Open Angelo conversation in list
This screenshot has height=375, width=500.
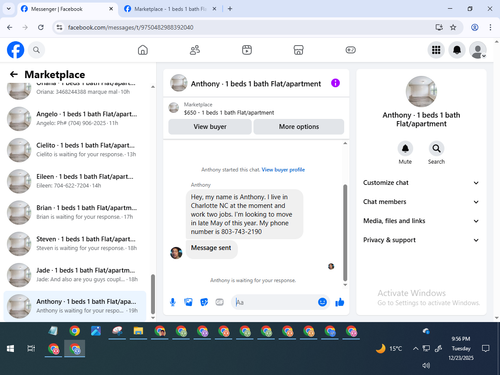pos(75,119)
